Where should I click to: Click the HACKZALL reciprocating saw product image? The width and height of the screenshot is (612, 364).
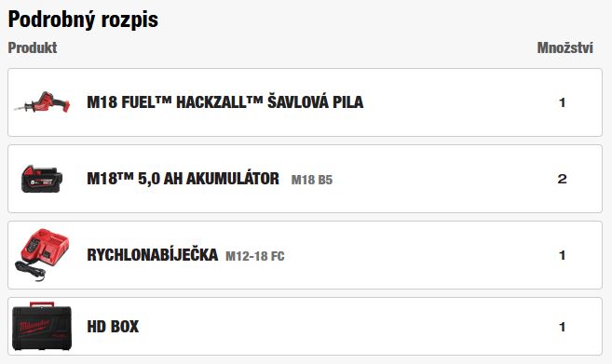42,102
